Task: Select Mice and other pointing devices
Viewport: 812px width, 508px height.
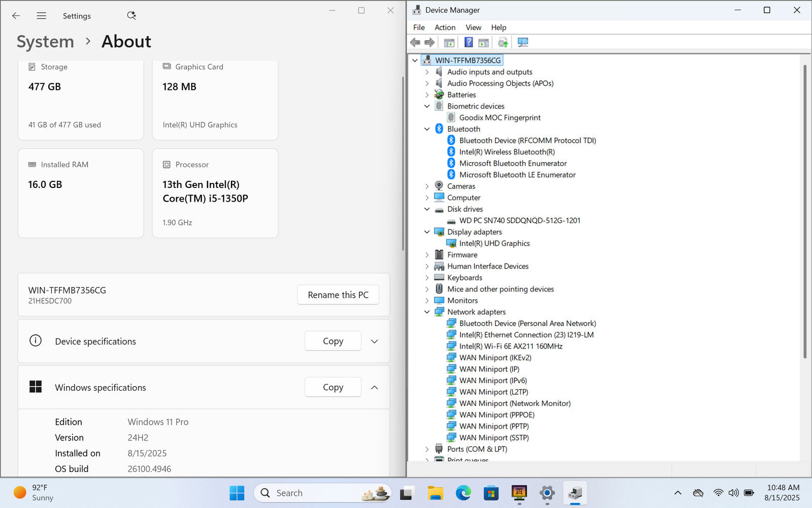Action: (x=500, y=289)
